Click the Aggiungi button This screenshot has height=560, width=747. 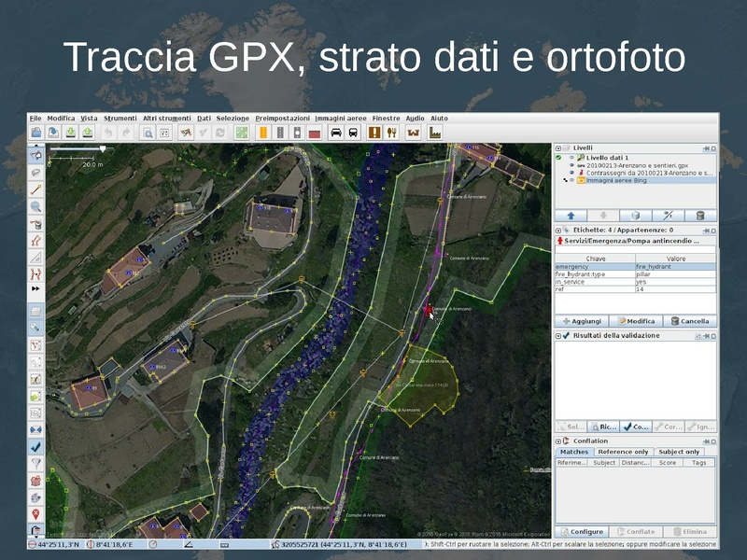pos(581,320)
